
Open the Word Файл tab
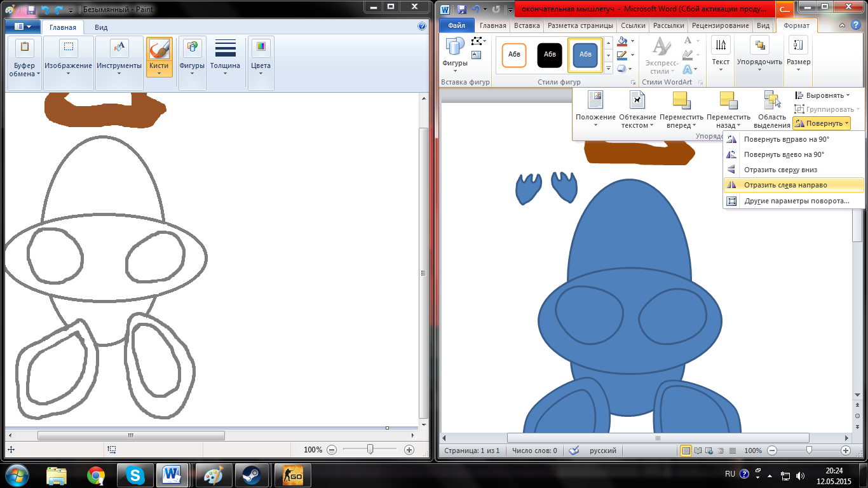(x=456, y=25)
